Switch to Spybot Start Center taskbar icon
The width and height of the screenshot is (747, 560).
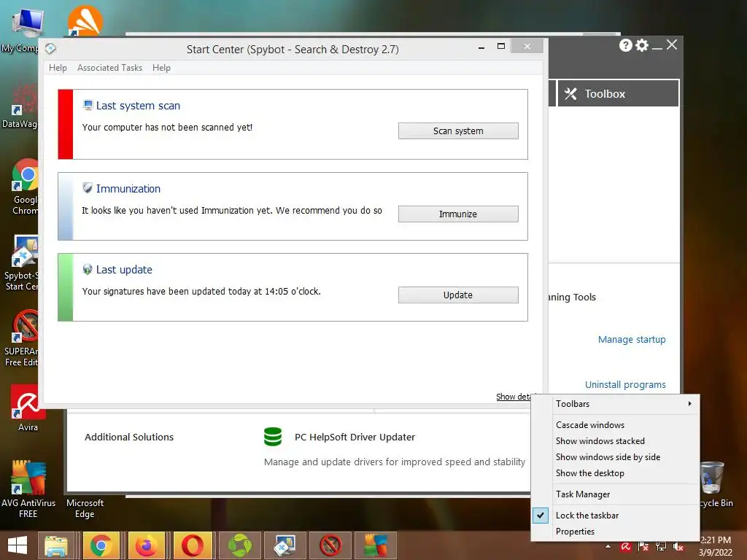285,545
